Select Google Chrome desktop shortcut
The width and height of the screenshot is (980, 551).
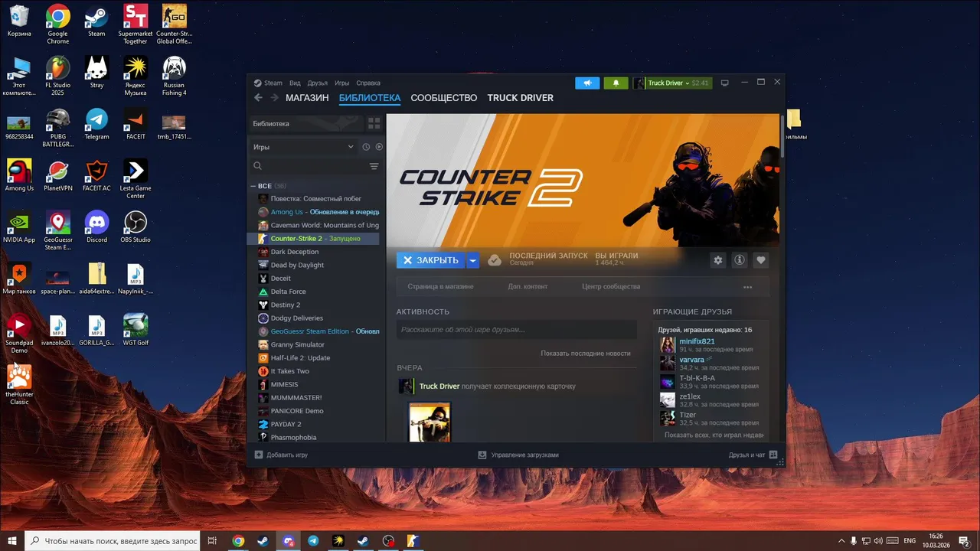[57, 24]
